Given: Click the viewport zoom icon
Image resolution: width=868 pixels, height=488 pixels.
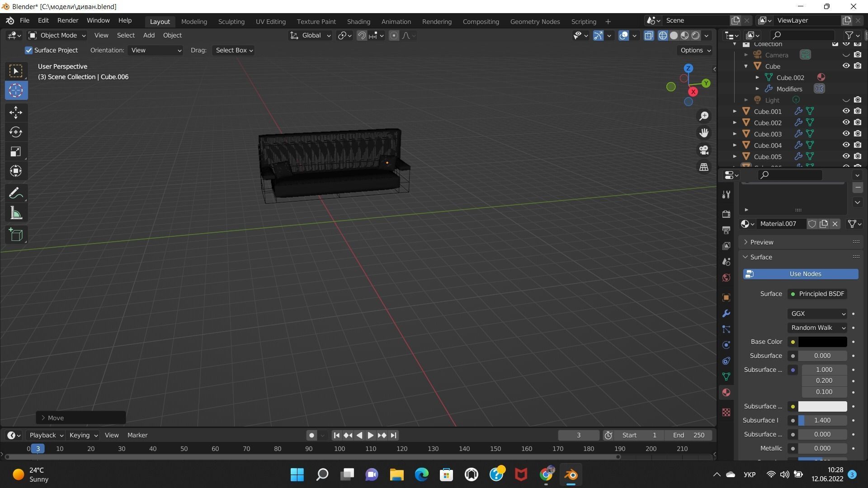Looking at the screenshot, I should [704, 116].
